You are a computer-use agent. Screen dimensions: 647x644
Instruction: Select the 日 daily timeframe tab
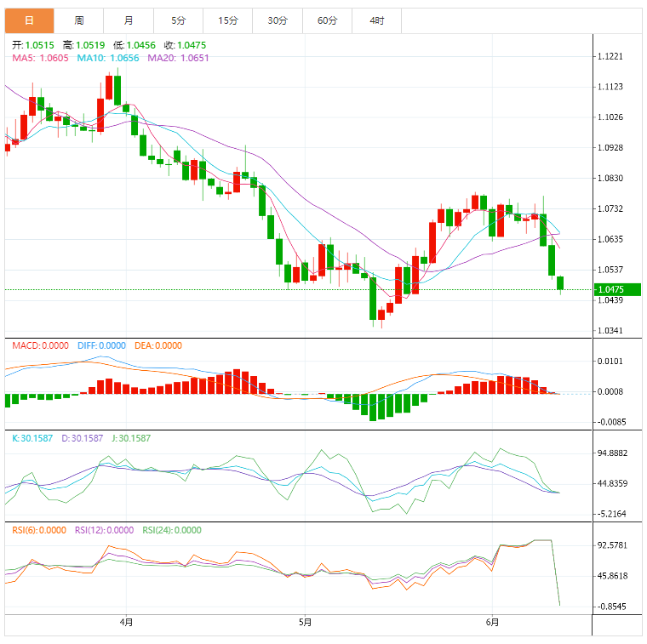(29, 20)
